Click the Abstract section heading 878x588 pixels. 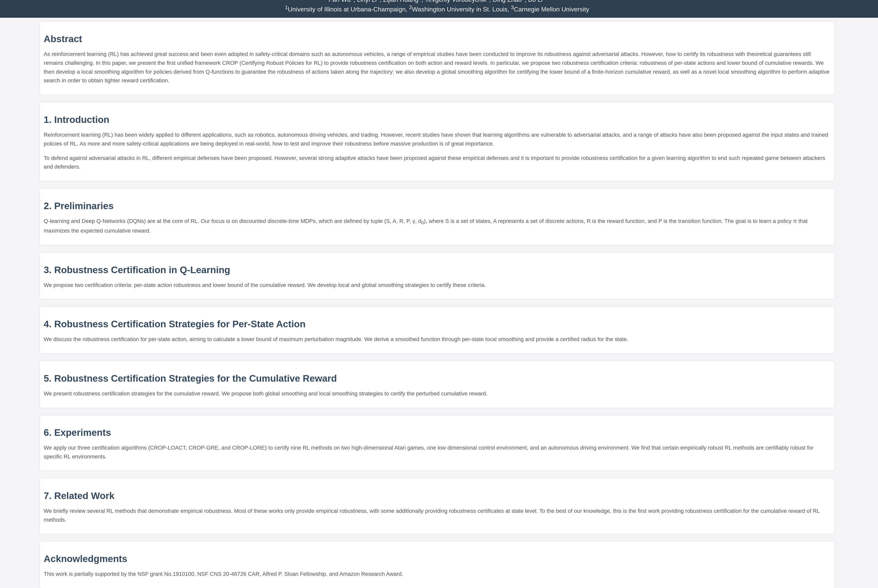(x=63, y=39)
